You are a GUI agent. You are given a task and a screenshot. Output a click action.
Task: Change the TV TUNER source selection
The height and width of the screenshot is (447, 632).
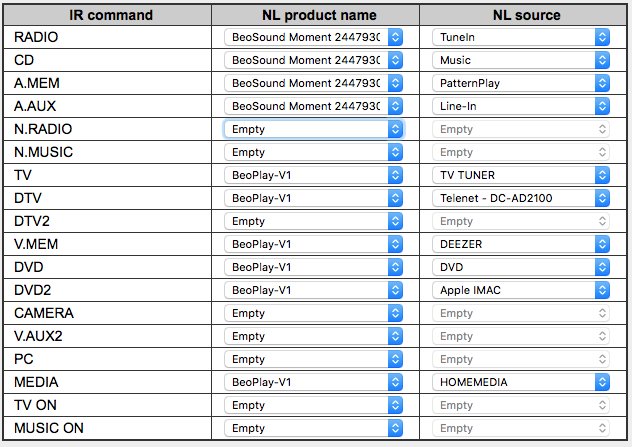(522, 175)
